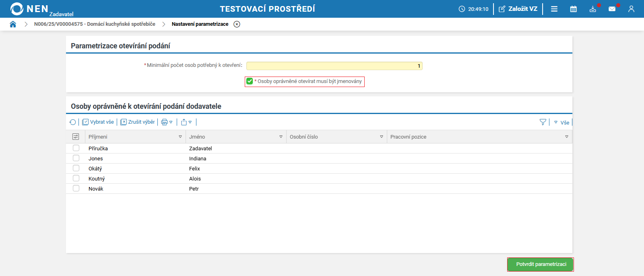644x276 pixels.
Task: Open the table filter icon
Action: 543,122
